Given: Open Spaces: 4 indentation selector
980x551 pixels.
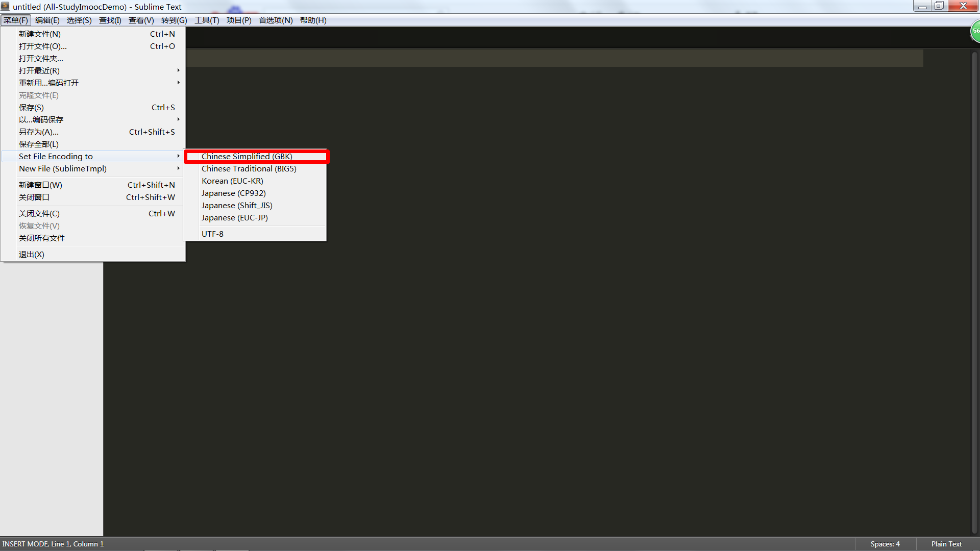Looking at the screenshot, I should coord(885,544).
